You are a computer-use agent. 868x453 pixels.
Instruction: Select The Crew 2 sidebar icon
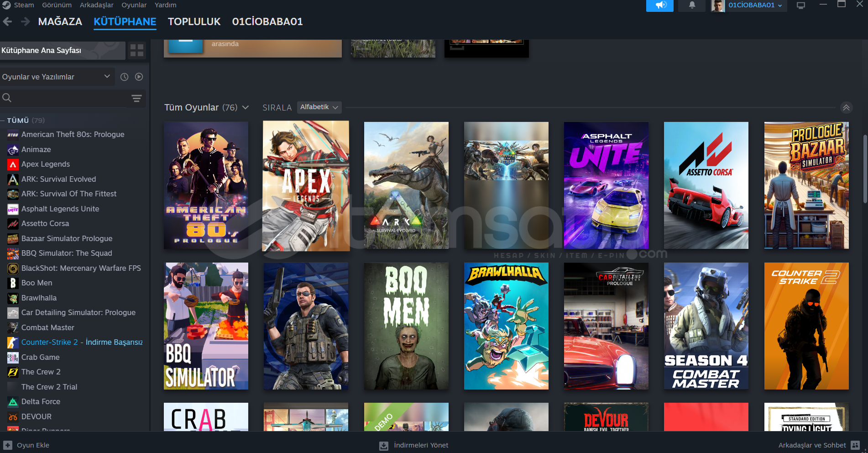pos(13,372)
